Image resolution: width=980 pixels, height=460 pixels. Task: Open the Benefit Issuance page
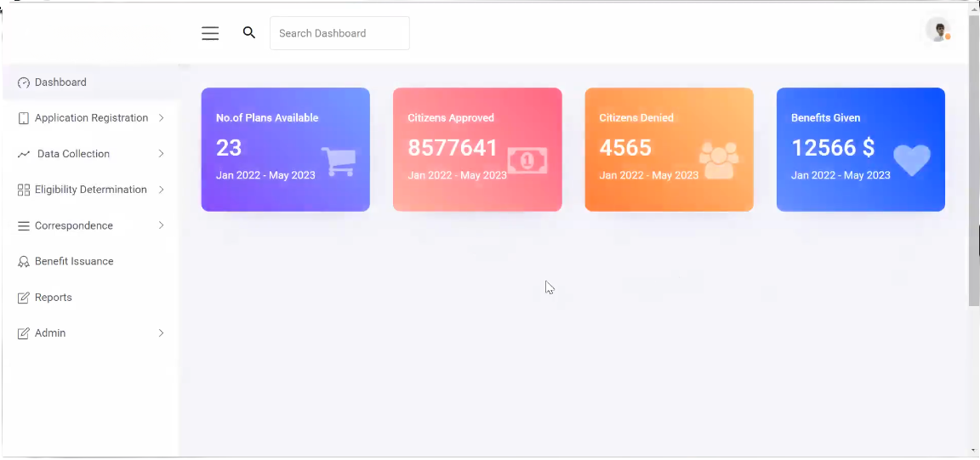[74, 262]
